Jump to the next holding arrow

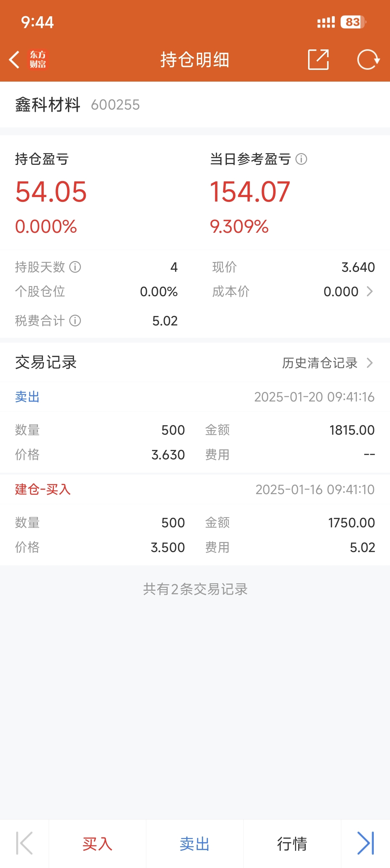366,843
